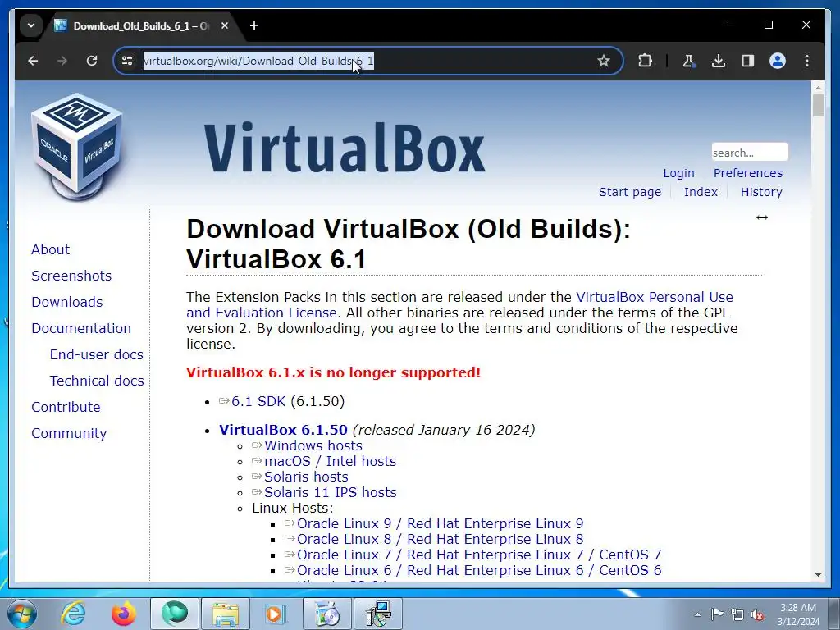
Task: Reload the page with the refresh icon
Action: [92, 61]
